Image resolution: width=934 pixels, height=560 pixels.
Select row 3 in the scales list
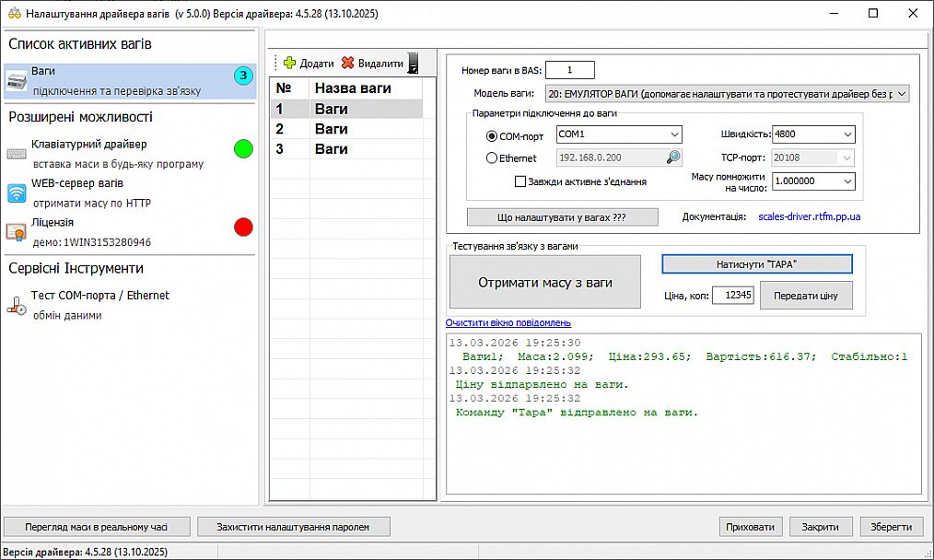(x=352, y=148)
